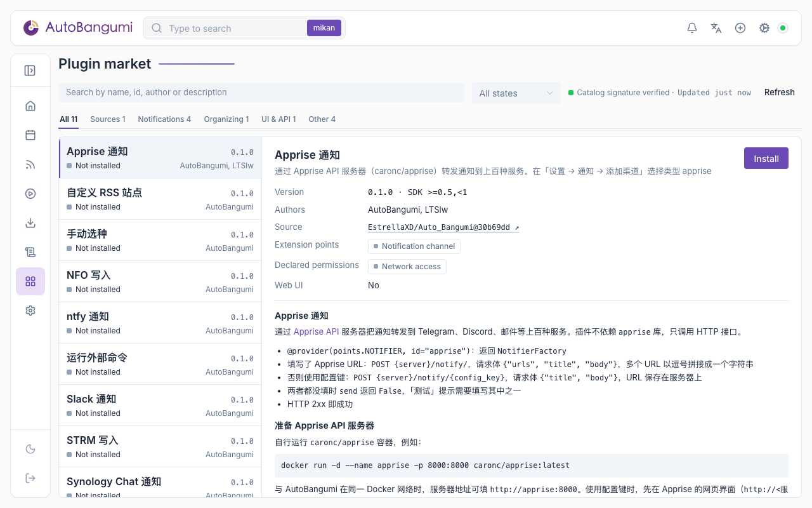
Task: Select the 手动选种 plugin
Action: [160, 240]
